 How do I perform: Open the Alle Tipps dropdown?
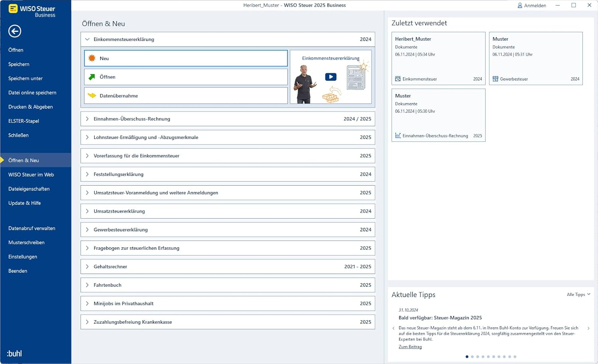coord(578,295)
